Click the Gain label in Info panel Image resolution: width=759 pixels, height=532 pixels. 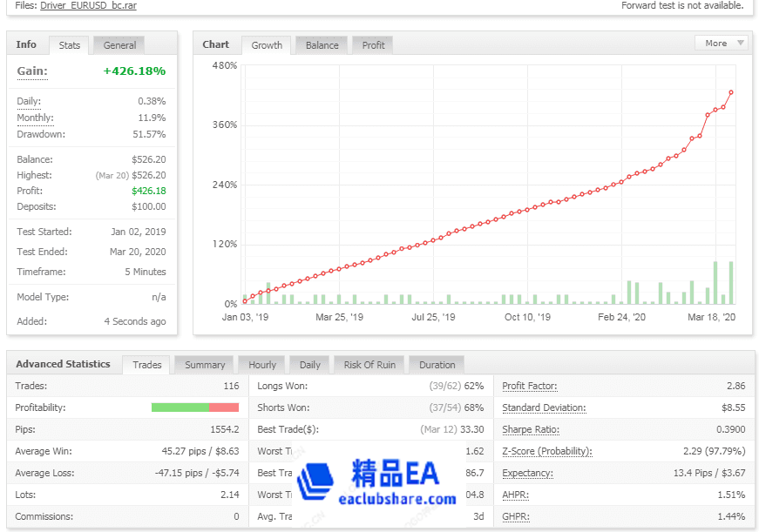[32, 71]
